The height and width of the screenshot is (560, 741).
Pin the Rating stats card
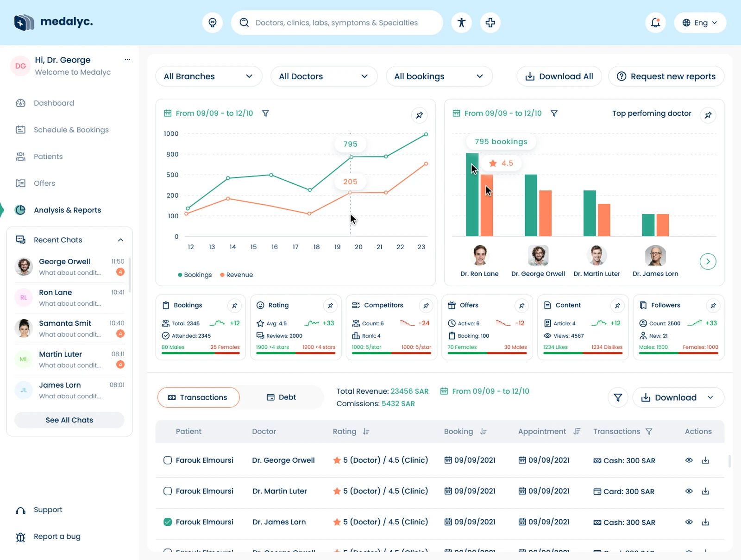330,306
